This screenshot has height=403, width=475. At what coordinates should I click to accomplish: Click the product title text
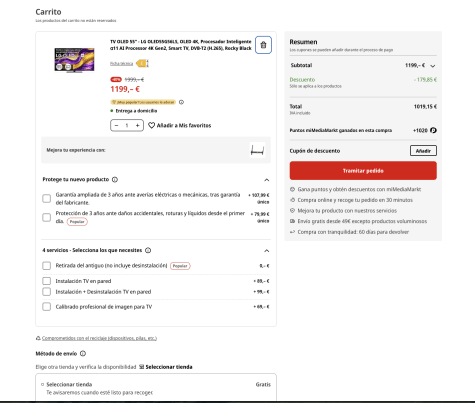(181, 45)
